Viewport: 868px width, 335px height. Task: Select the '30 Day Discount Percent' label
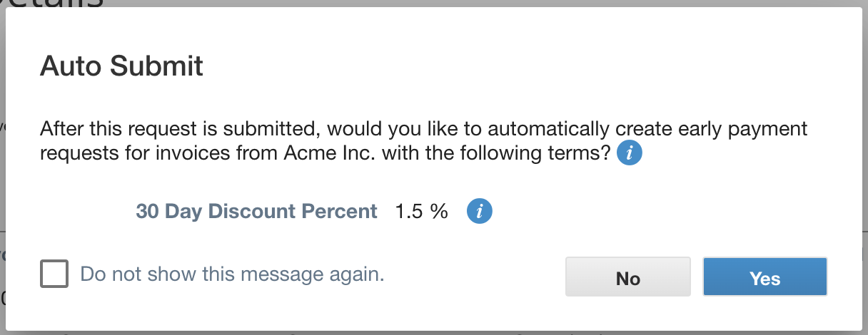[256, 212]
